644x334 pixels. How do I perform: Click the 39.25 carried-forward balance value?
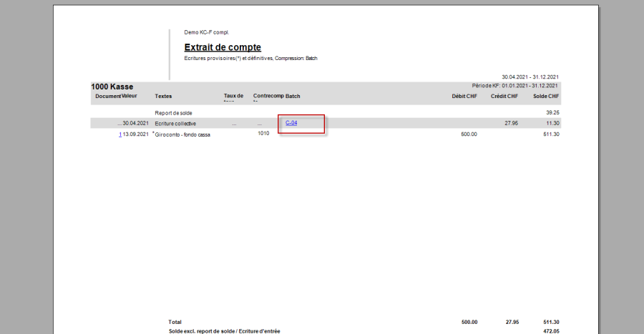point(552,112)
